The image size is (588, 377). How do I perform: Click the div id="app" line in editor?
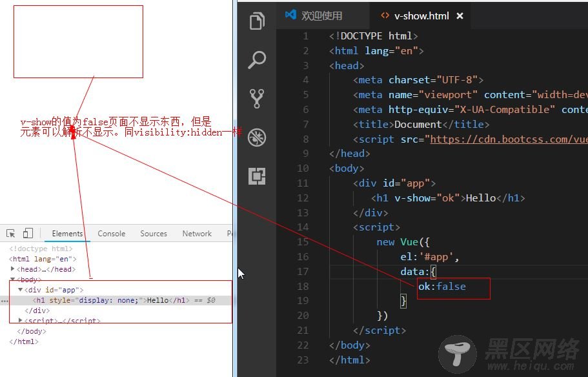pyautogui.click(x=394, y=183)
